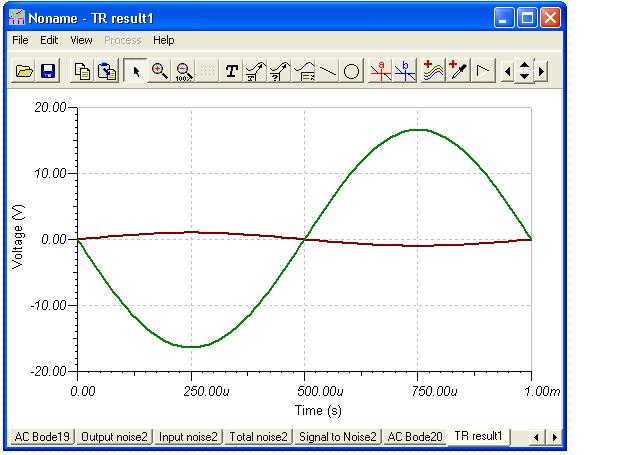Select the Line drawing tool
The image size is (640, 455).
tap(328, 71)
